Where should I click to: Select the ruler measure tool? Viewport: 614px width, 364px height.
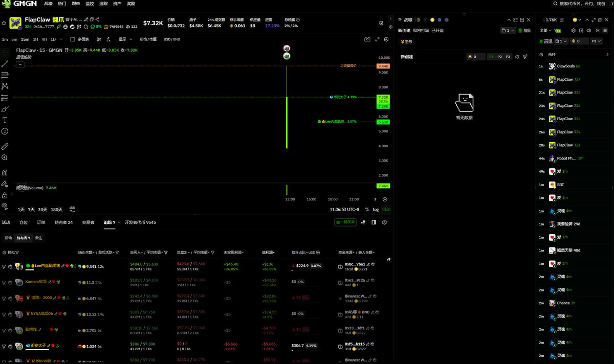tap(5, 146)
